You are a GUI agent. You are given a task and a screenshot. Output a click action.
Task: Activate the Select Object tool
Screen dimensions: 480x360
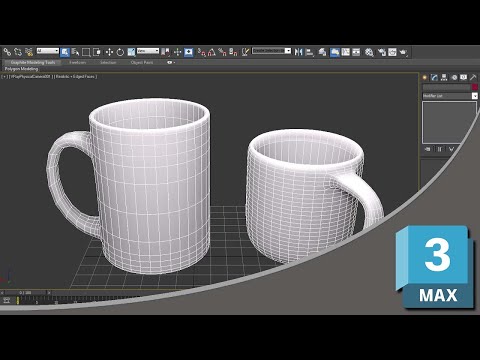(65, 52)
